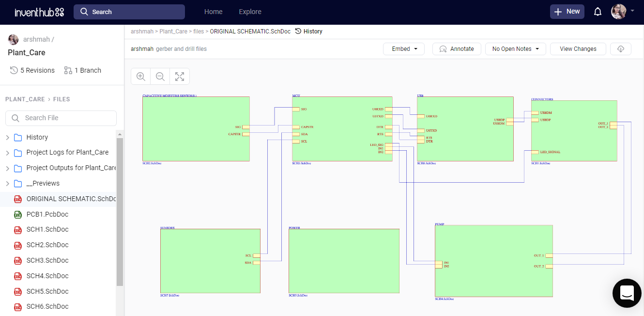Open PCB1.PcbDoc file
The height and width of the screenshot is (316, 644).
coord(47,214)
